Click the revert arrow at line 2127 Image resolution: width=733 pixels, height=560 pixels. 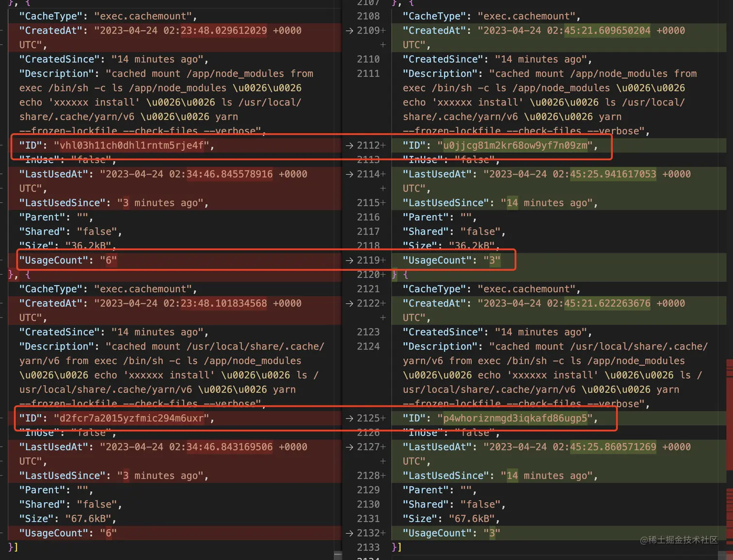(x=349, y=447)
